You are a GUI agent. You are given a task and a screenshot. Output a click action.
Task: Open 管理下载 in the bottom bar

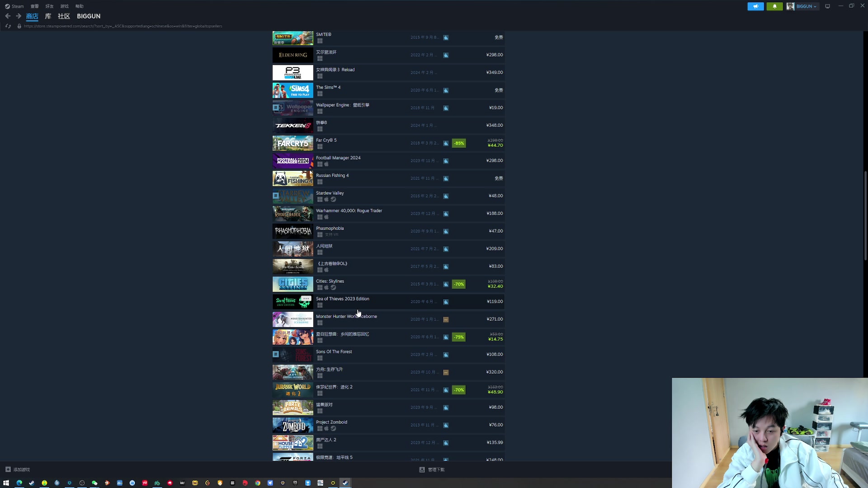coord(436,469)
